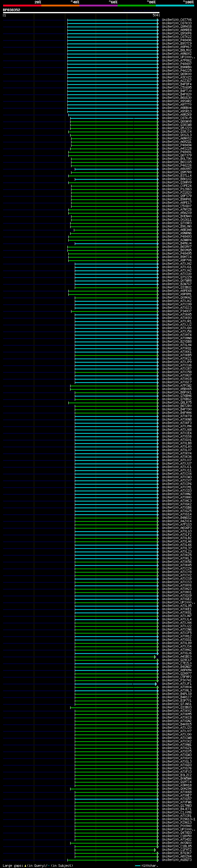Select the UniRef100_B4GNQ7 subject name
This screenshot has height=868, width=197.
176,667
